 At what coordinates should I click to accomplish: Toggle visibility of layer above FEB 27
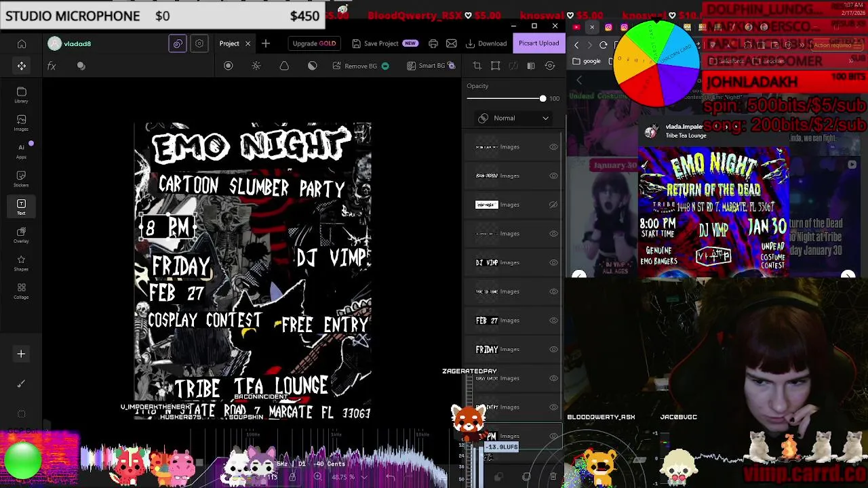point(553,291)
